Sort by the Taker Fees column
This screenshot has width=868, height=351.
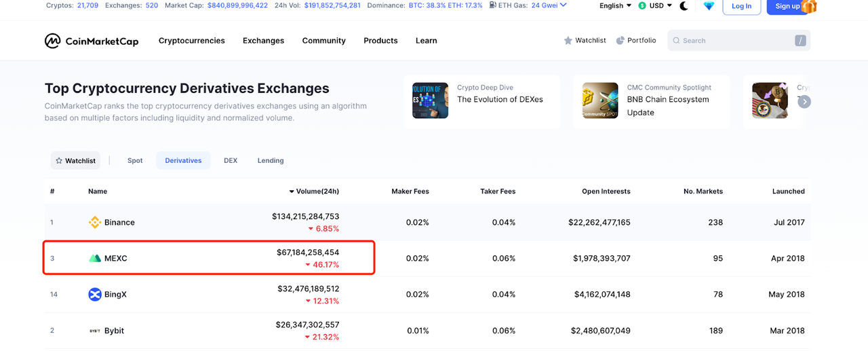498,191
